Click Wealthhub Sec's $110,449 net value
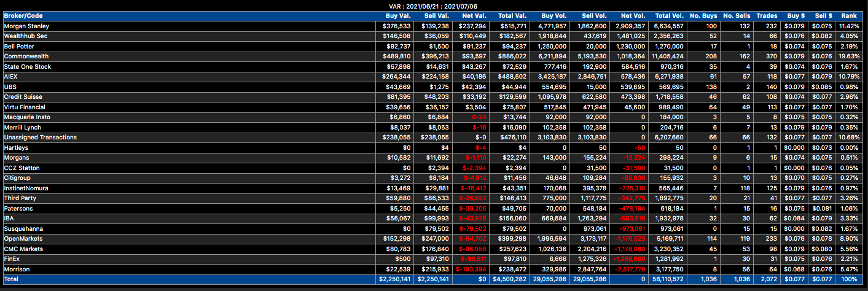Image resolution: width=868 pixels, height=291 pixels. [x=474, y=36]
